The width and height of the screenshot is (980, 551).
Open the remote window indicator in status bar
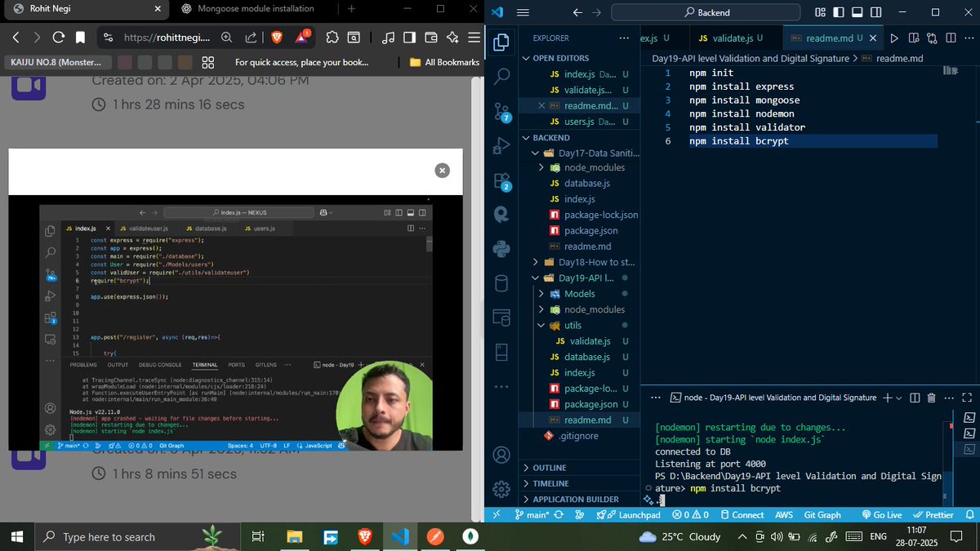click(495, 515)
